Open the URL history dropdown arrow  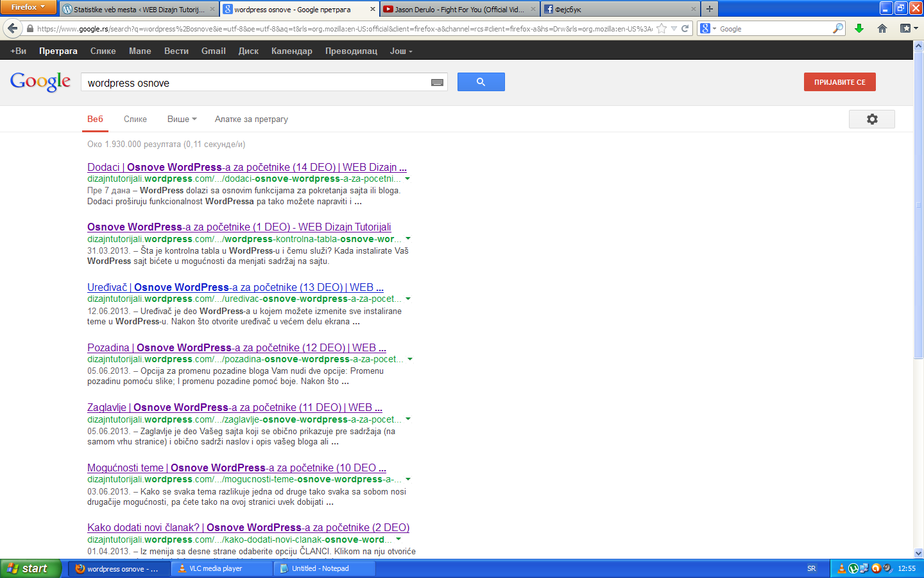[x=674, y=29]
